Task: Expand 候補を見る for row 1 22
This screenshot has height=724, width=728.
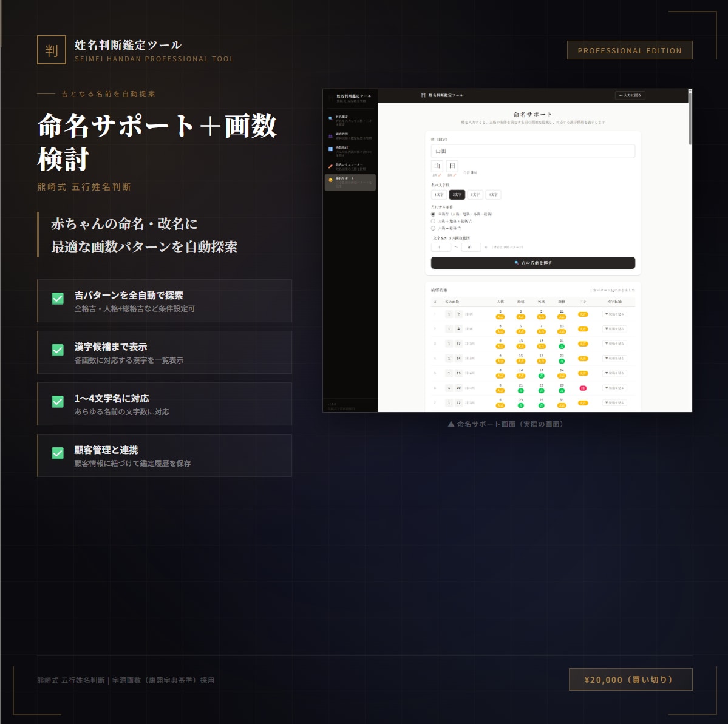Action: pos(614,403)
